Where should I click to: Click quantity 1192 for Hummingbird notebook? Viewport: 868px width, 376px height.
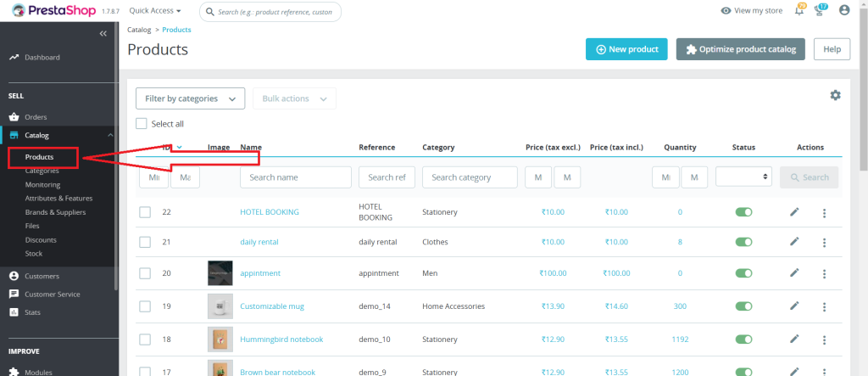[680, 339]
